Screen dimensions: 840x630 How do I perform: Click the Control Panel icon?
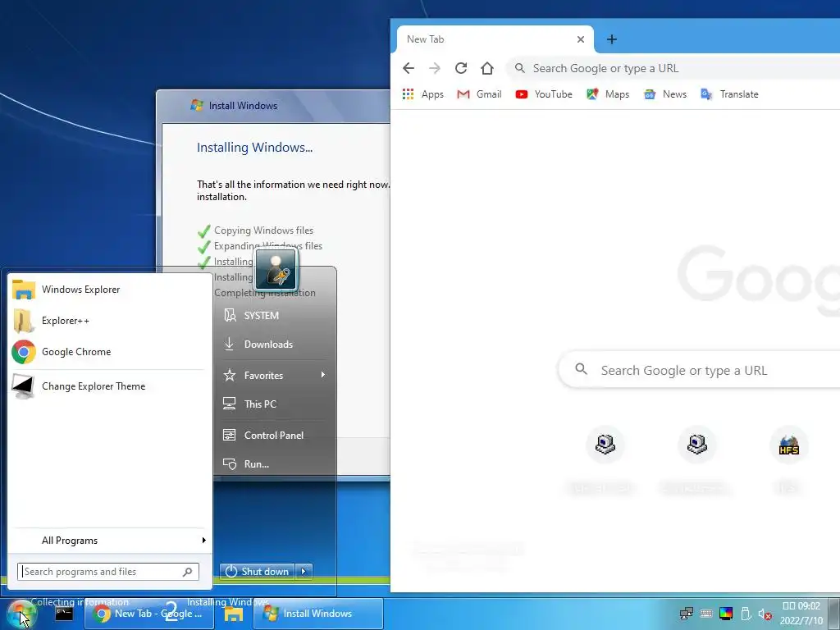click(230, 435)
